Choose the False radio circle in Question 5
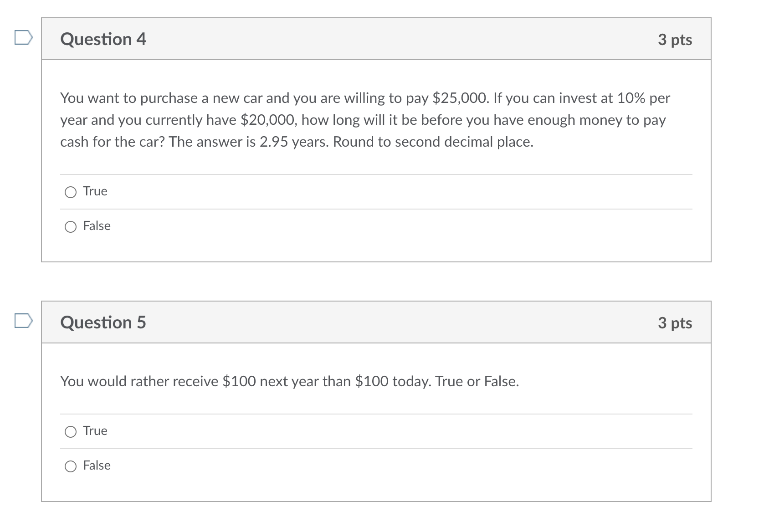The image size is (769, 532). point(71,466)
